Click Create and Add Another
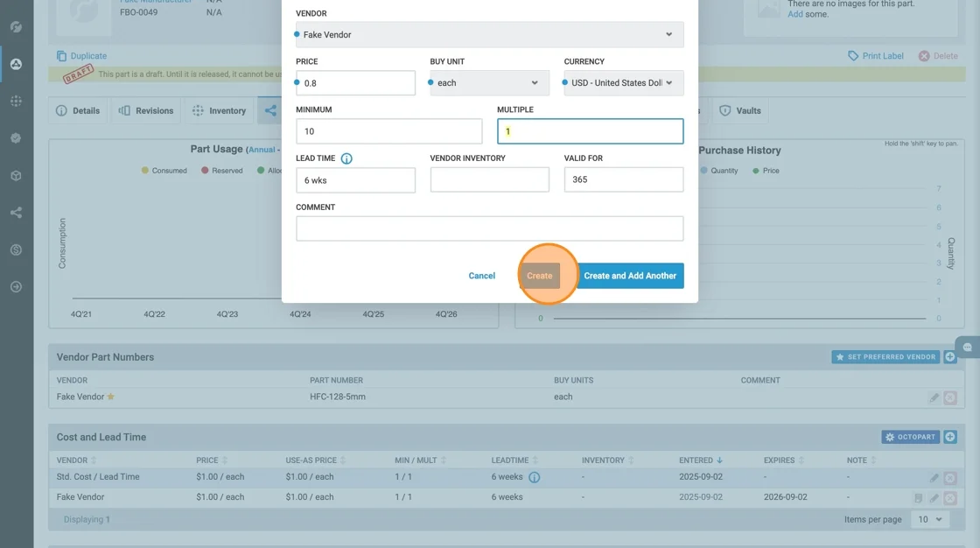This screenshot has width=980, height=548. (x=630, y=276)
